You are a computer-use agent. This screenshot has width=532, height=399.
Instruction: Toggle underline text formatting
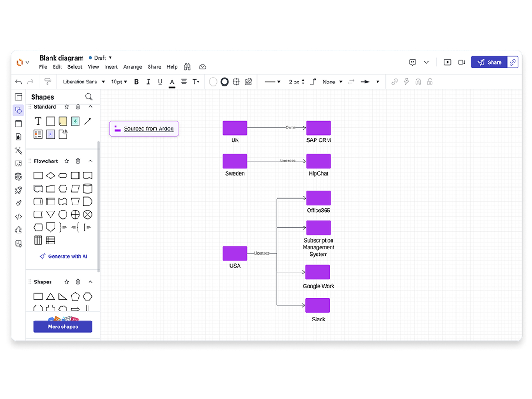click(160, 82)
